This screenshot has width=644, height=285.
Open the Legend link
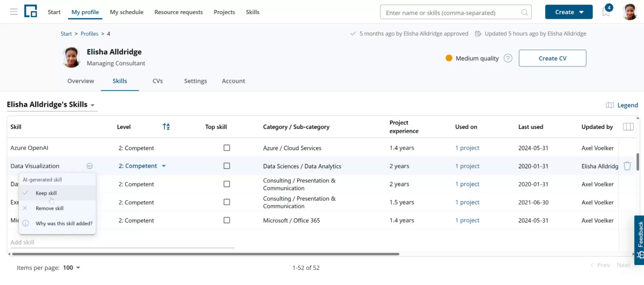(x=627, y=105)
